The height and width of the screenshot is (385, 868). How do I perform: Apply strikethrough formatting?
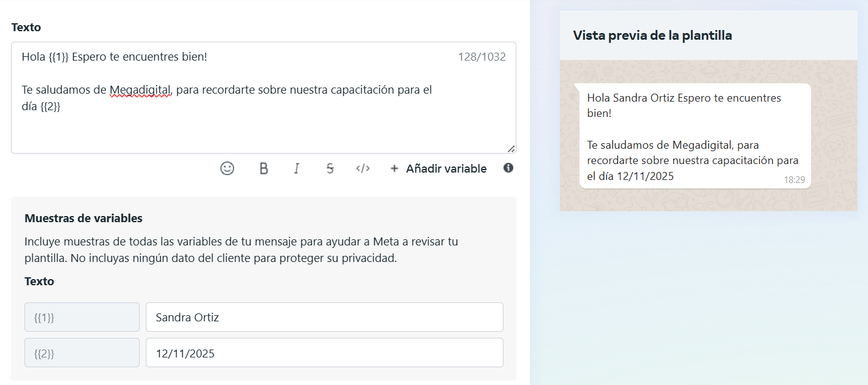(x=330, y=168)
